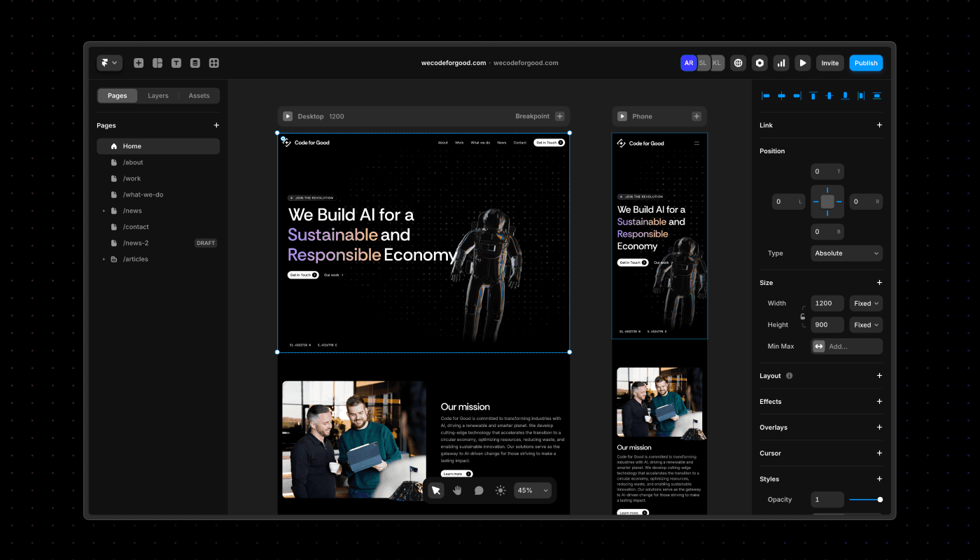Select the Text tool icon in toolbar
Viewport: 980px width, 560px height.
[x=176, y=63]
